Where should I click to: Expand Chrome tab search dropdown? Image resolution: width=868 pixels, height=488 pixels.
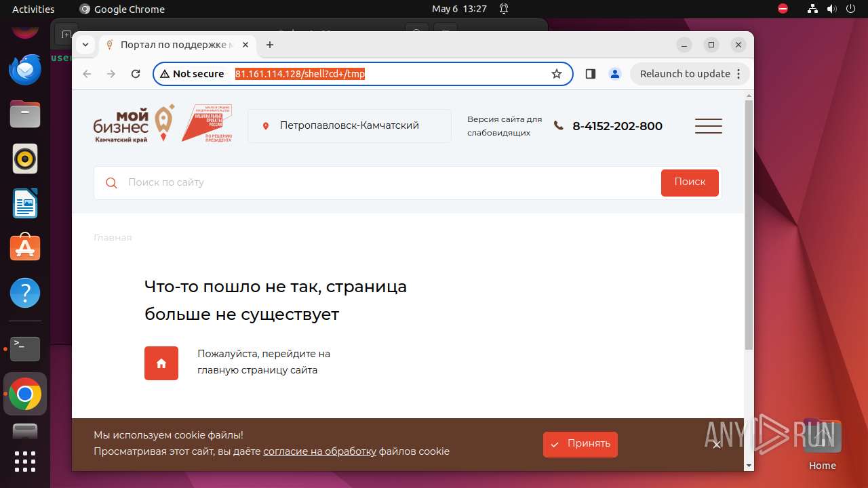pos(85,45)
